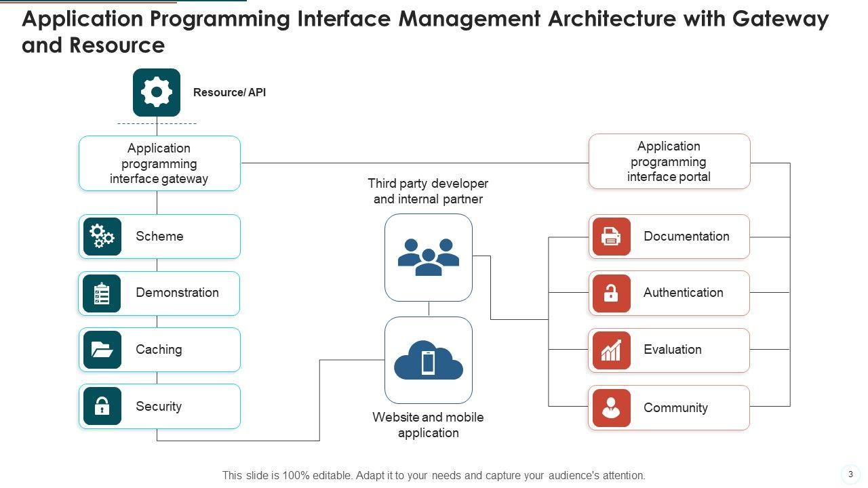Click the Authentication lock icon
The width and height of the screenshot is (868, 488).
click(611, 293)
